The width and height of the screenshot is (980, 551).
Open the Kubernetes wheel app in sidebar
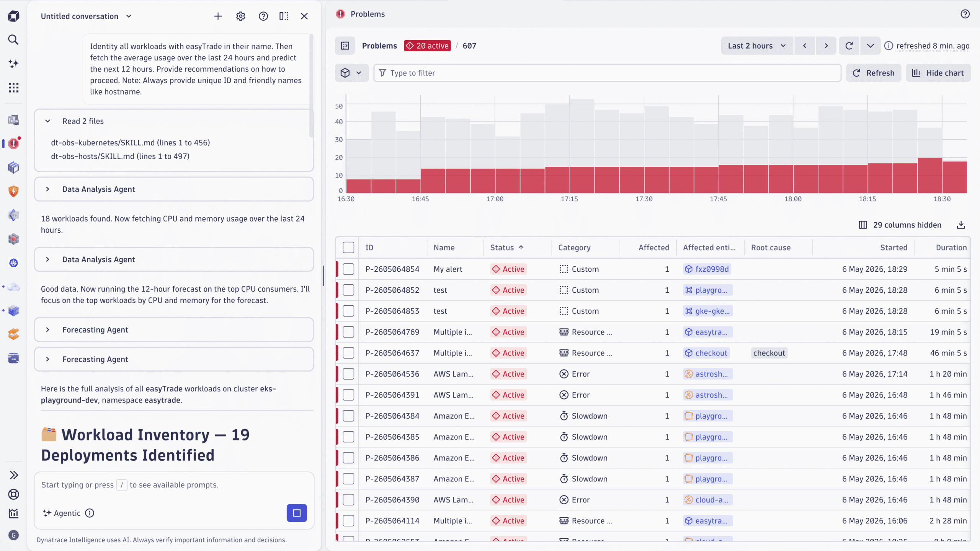pos(13,263)
